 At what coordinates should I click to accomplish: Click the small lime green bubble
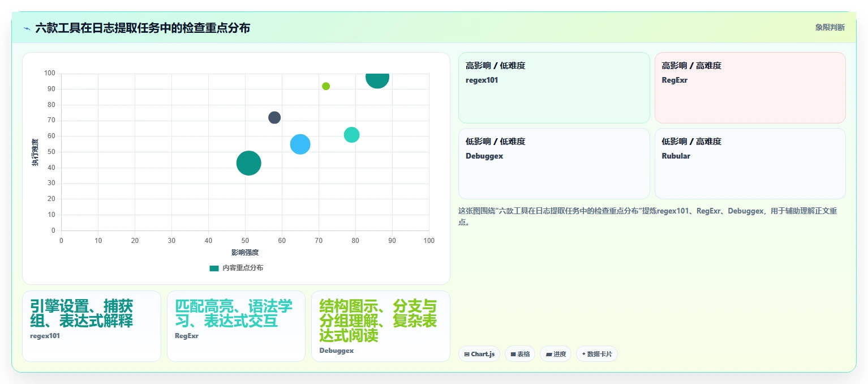tap(326, 86)
